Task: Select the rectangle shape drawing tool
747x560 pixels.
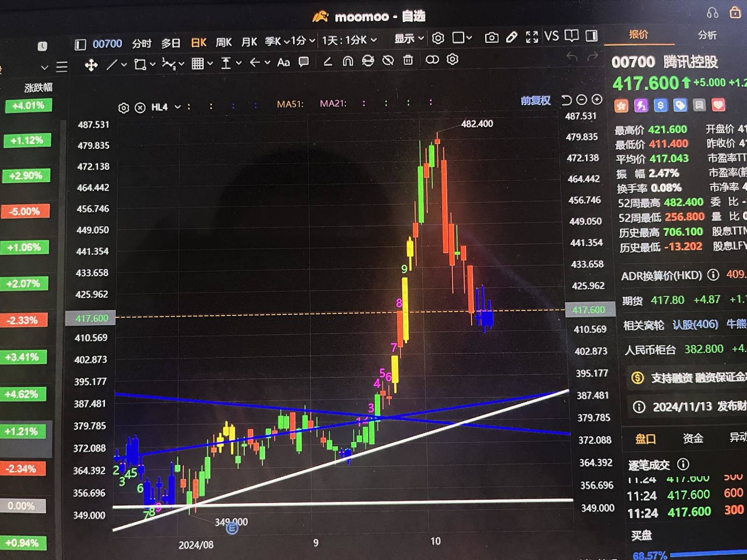Action: pyautogui.click(x=140, y=64)
